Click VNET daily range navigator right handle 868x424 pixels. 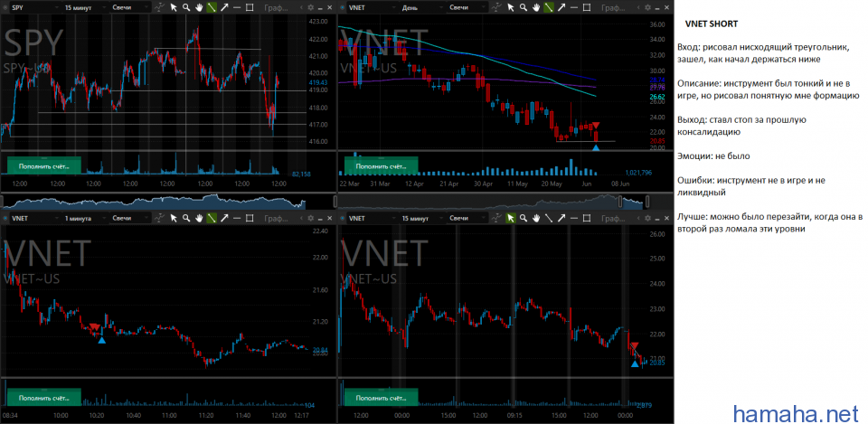[647, 201]
